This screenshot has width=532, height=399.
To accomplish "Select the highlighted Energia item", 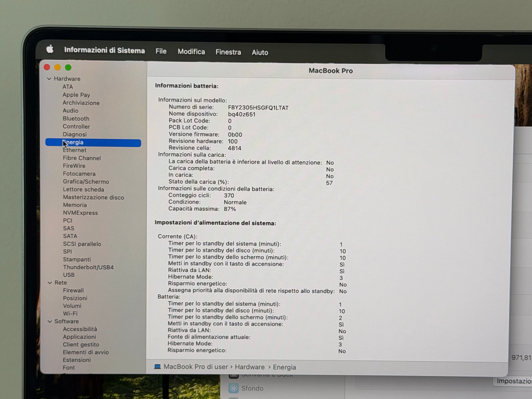I will pos(93,143).
